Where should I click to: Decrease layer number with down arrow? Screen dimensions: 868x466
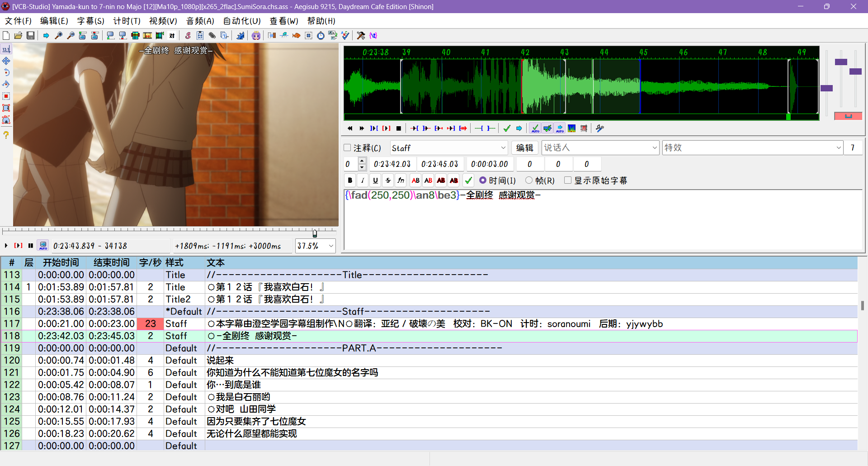tap(362, 167)
